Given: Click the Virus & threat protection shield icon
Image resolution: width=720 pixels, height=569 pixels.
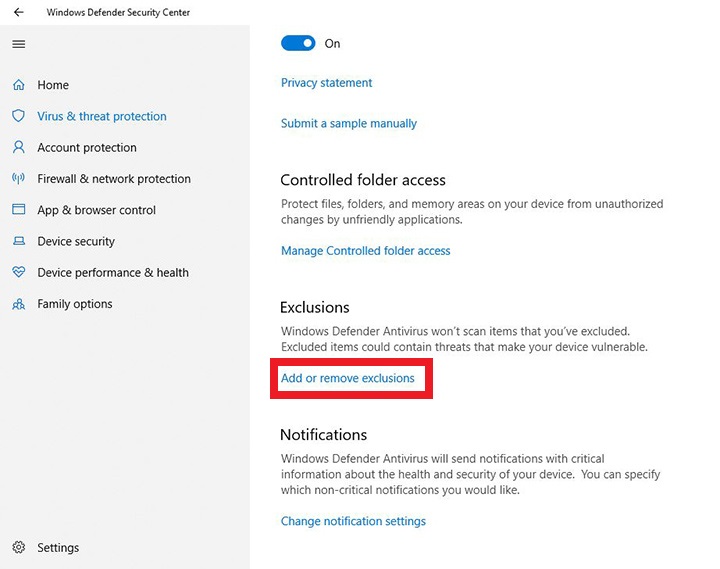Looking at the screenshot, I should pos(18,116).
